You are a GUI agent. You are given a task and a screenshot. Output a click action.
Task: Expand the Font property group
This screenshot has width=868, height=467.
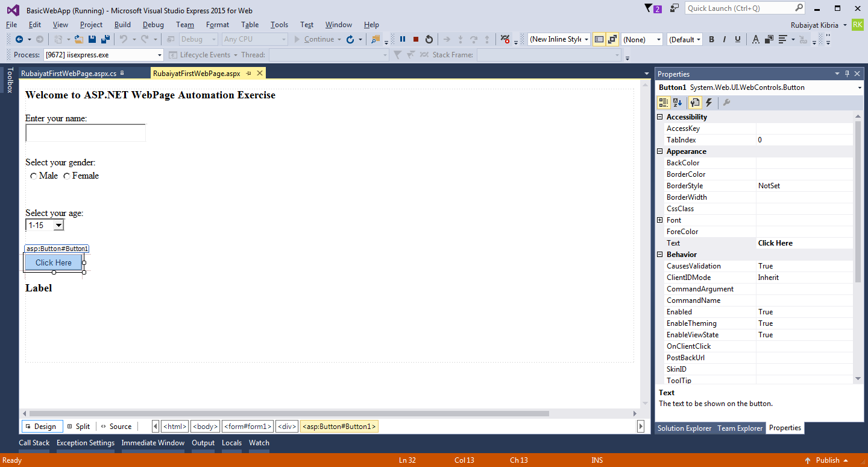click(x=660, y=220)
